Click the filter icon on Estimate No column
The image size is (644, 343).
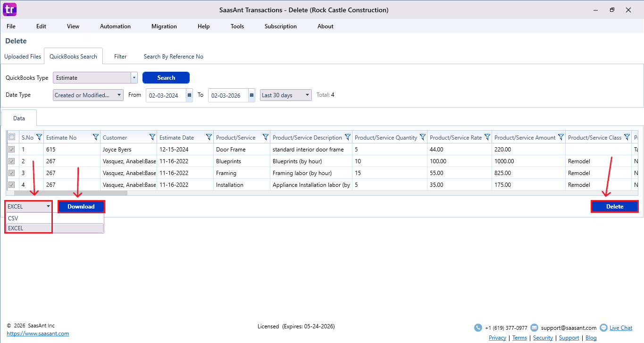(96, 137)
